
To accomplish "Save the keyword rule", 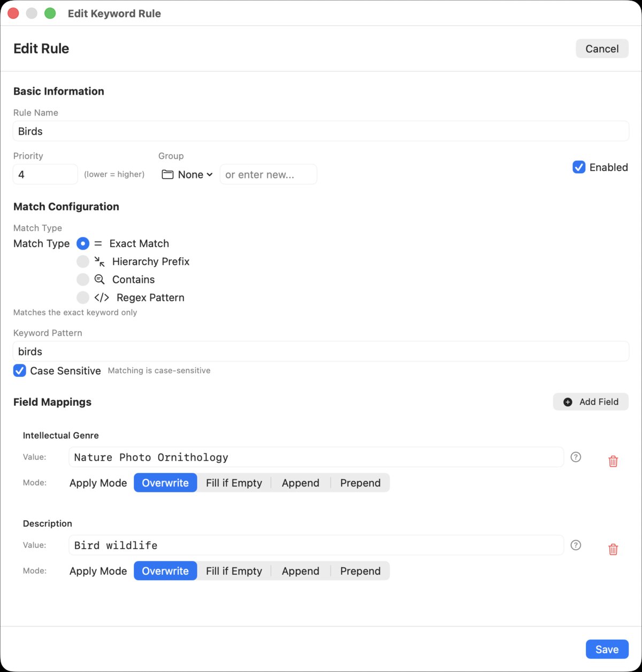I will point(607,648).
